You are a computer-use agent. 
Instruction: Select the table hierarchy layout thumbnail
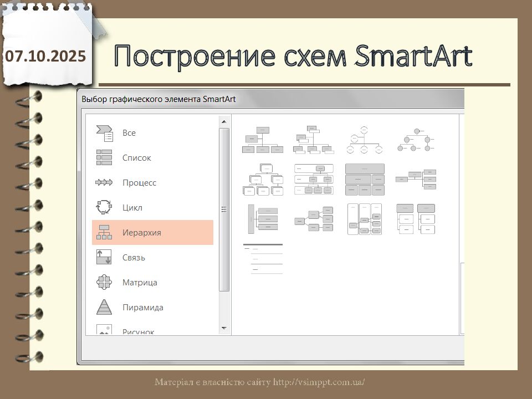pyautogui.click(x=364, y=179)
